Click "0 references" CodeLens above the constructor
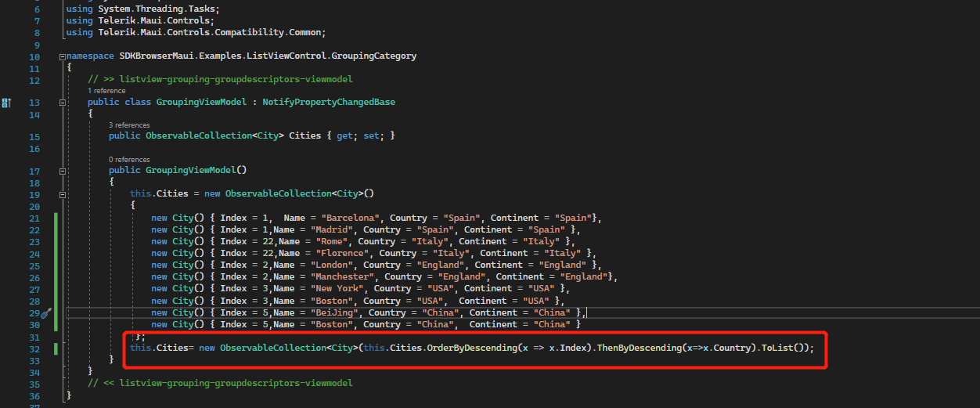Viewport: 980px width, 408px height. [129, 159]
